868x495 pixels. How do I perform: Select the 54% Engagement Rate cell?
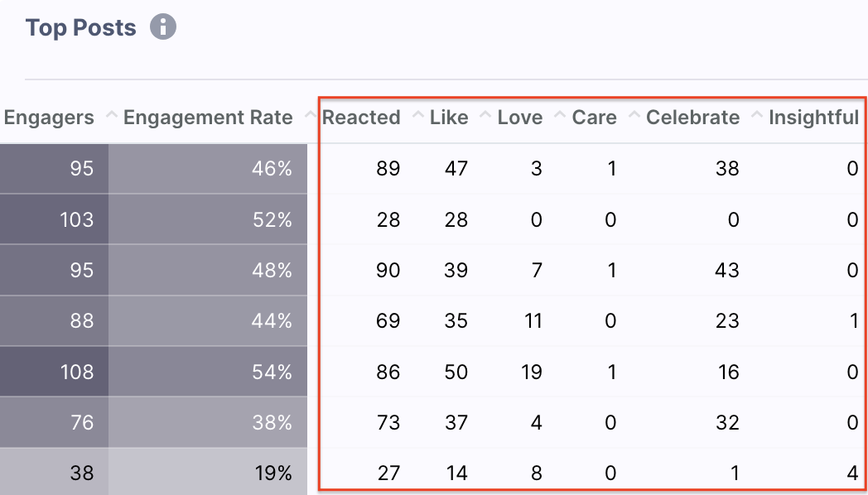[x=208, y=372]
